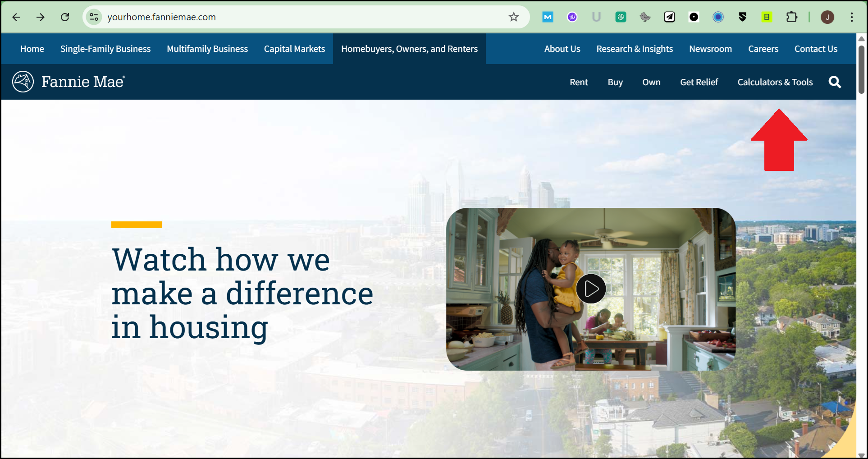Visit the About Us page
This screenshot has width=868, height=459.
click(x=562, y=49)
